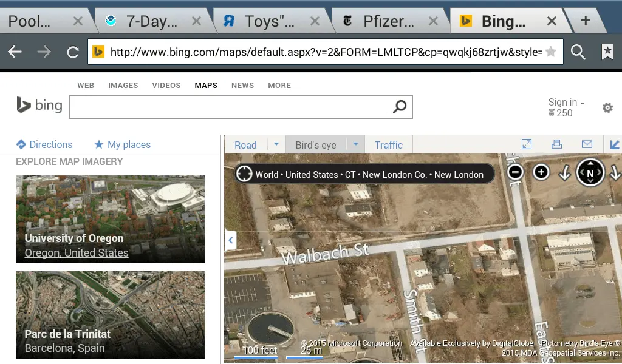
Task: Enable the Traffic overlay
Action: coord(388,144)
